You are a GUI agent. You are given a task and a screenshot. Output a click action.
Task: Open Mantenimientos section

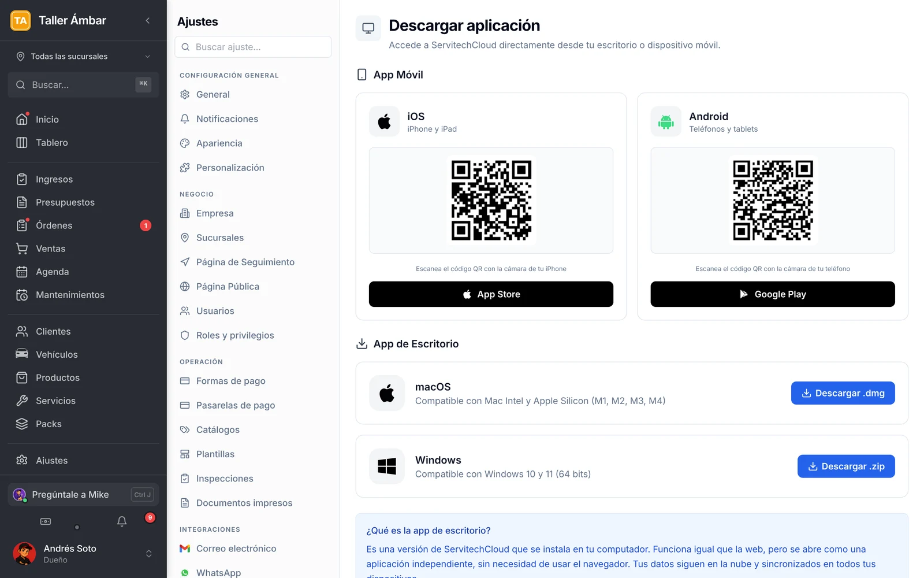[x=83, y=295]
